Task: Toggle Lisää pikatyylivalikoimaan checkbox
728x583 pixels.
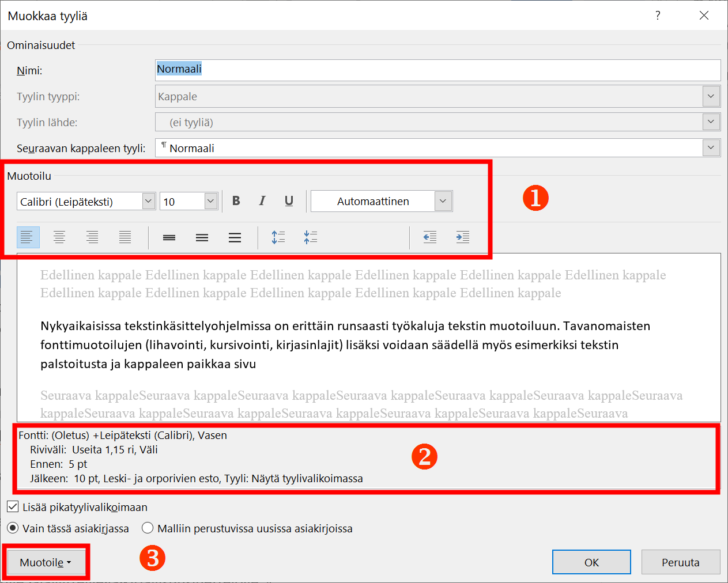Action: point(13,507)
